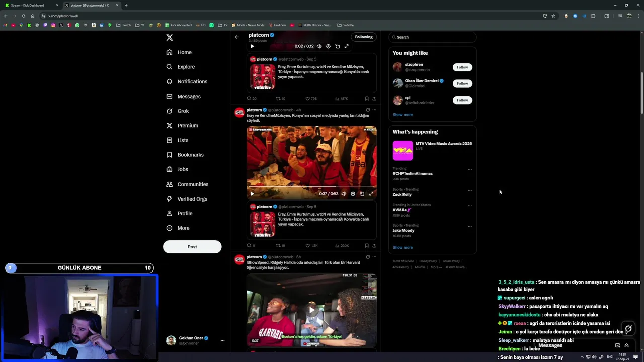Open options for Jake Moody trend
The height and width of the screenshot is (362, 644).
pyautogui.click(x=470, y=226)
